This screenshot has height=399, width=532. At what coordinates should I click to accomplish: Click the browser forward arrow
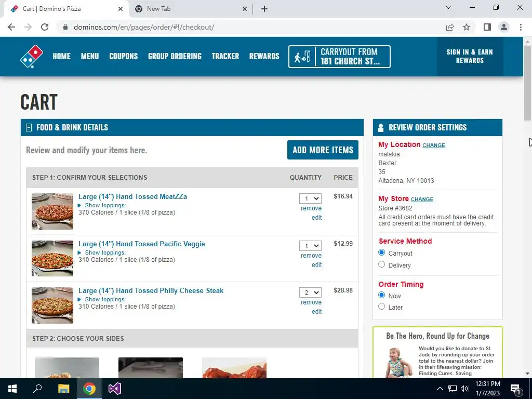click(28, 27)
